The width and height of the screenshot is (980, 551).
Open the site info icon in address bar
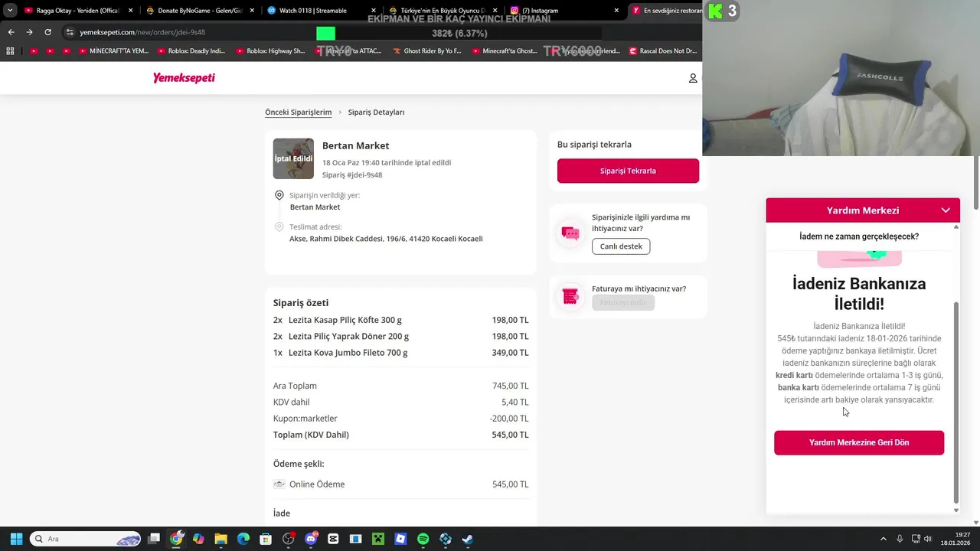(x=70, y=32)
